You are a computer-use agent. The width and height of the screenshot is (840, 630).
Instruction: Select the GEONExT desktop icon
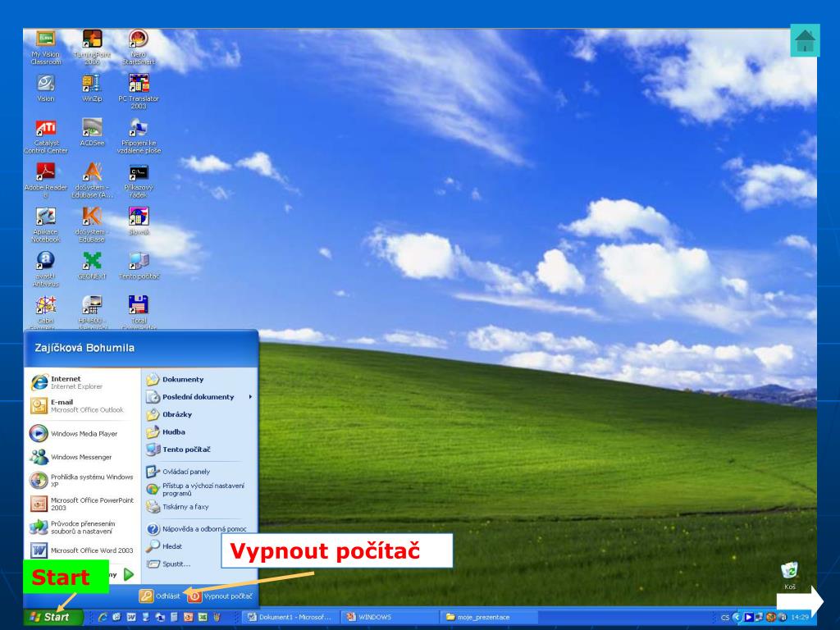[x=92, y=266]
